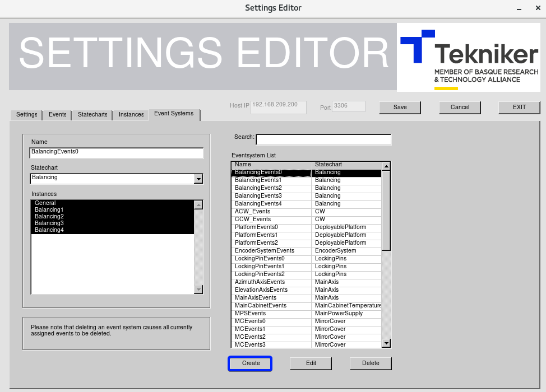Select the Balancing4 instance

[113, 230]
